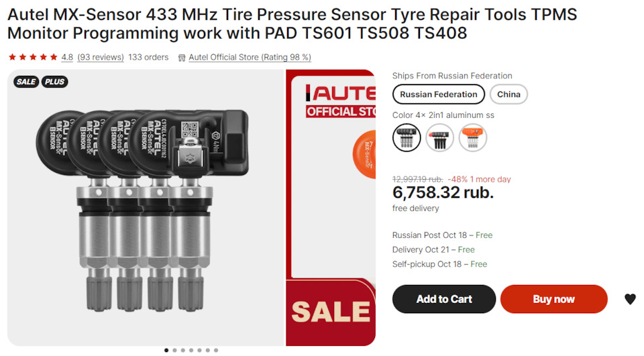The image size is (644, 356).
Task: Add the sensor to cart
Action: click(444, 299)
